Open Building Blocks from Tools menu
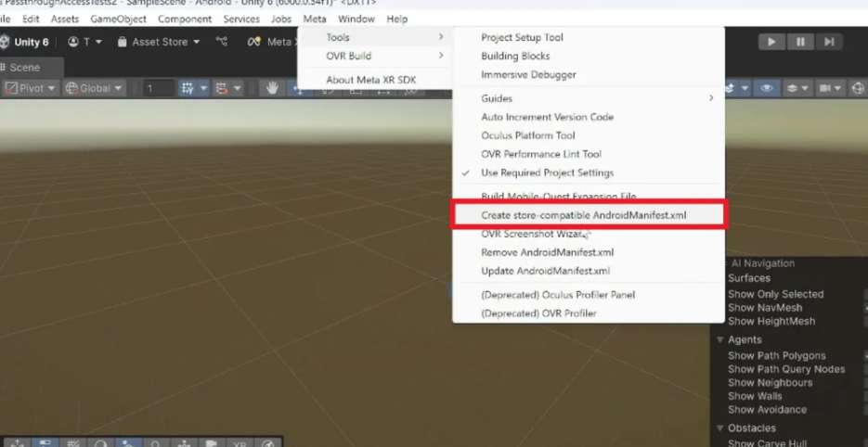 (x=589, y=56)
